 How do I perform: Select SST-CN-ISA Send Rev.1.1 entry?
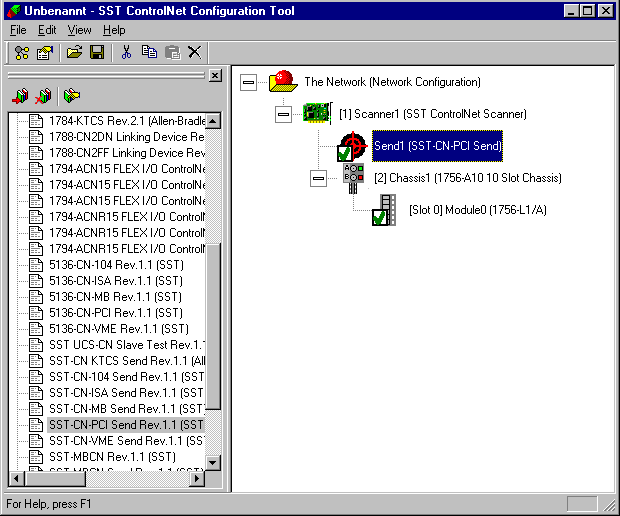(127, 393)
